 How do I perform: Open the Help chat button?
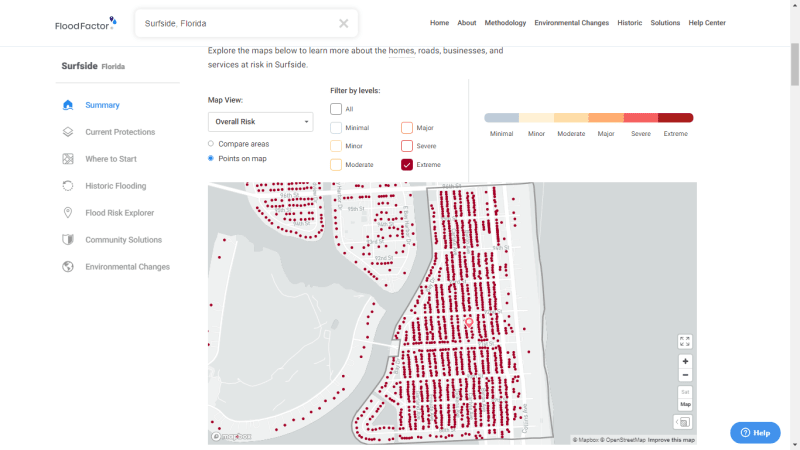point(755,433)
